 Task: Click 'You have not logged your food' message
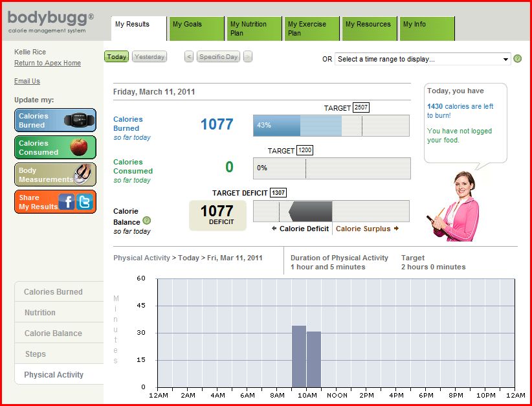click(x=460, y=135)
